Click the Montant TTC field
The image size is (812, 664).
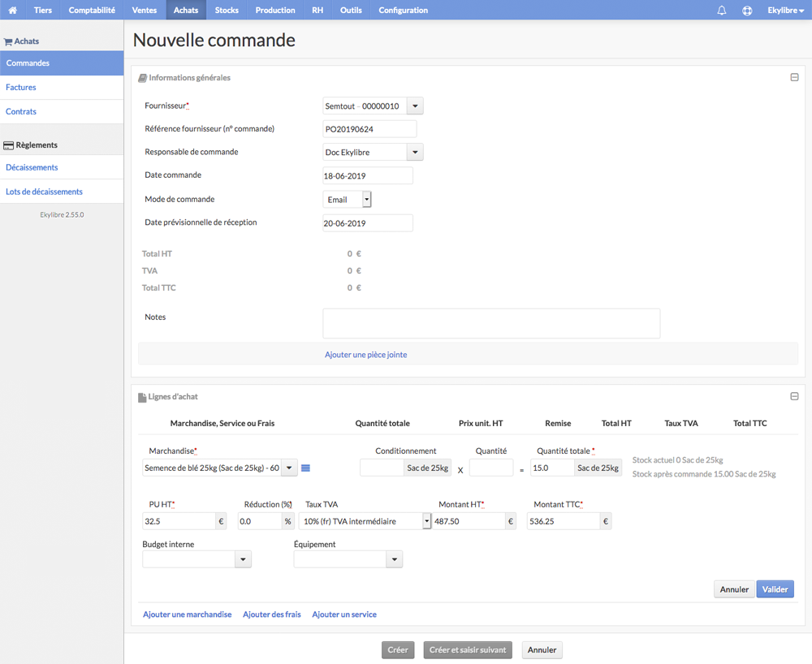[564, 521]
